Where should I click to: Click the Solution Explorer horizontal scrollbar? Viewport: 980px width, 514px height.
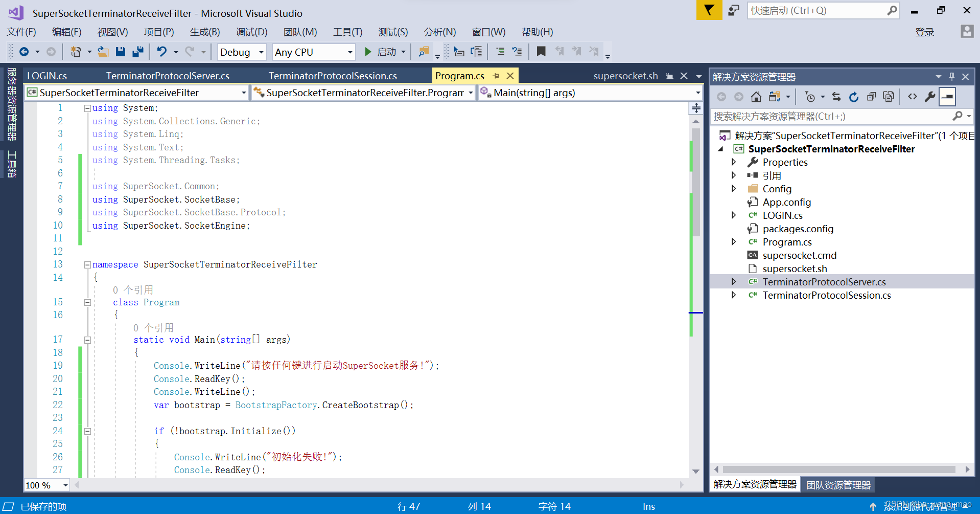pyautogui.click(x=839, y=470)
